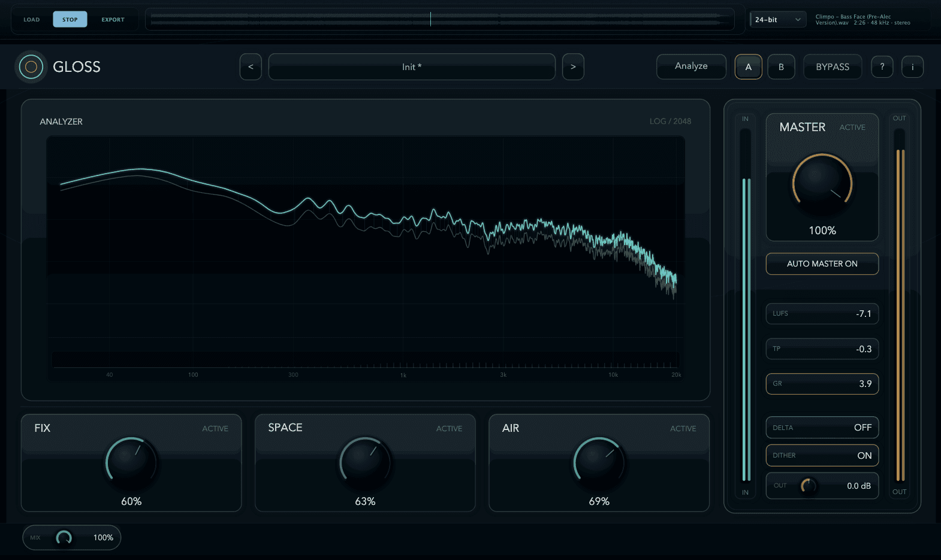
Task: Export audio with the EXPORT button
Action: 113,20
